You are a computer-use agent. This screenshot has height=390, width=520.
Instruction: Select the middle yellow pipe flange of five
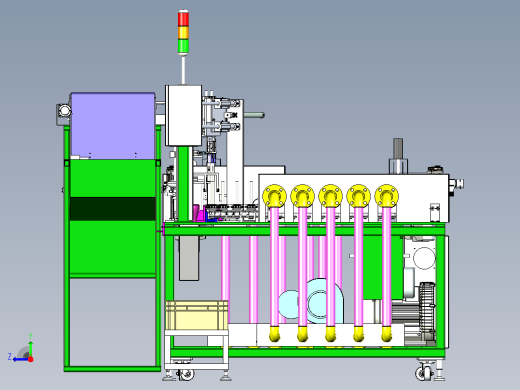pos(330,196)
